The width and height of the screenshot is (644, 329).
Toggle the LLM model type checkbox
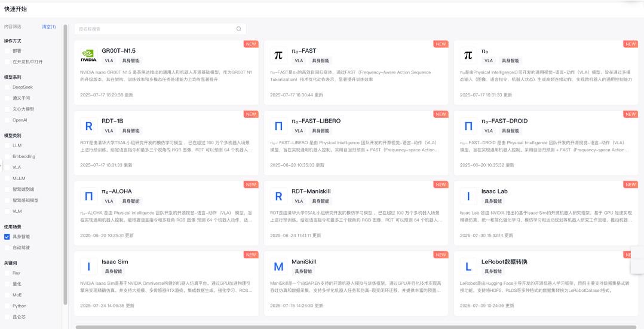tap(7, 145)
